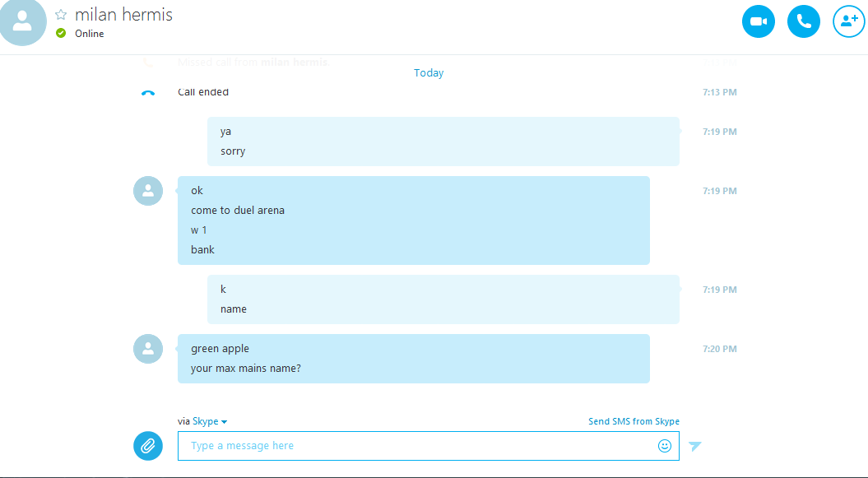Attach a file using the paperclip icon
Viewport: 868px width, 478px height.
click(148, 446)
